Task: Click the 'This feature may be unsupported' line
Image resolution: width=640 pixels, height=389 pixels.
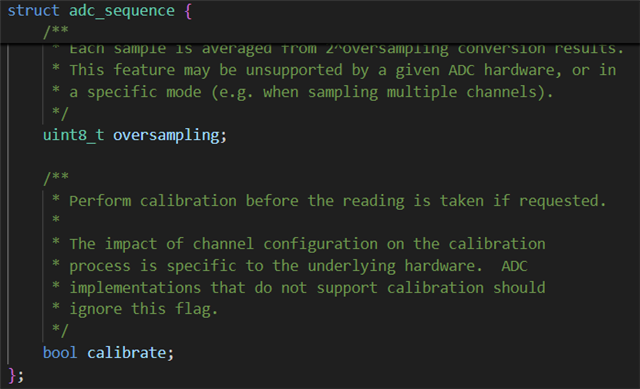Action: coord(334,70)
